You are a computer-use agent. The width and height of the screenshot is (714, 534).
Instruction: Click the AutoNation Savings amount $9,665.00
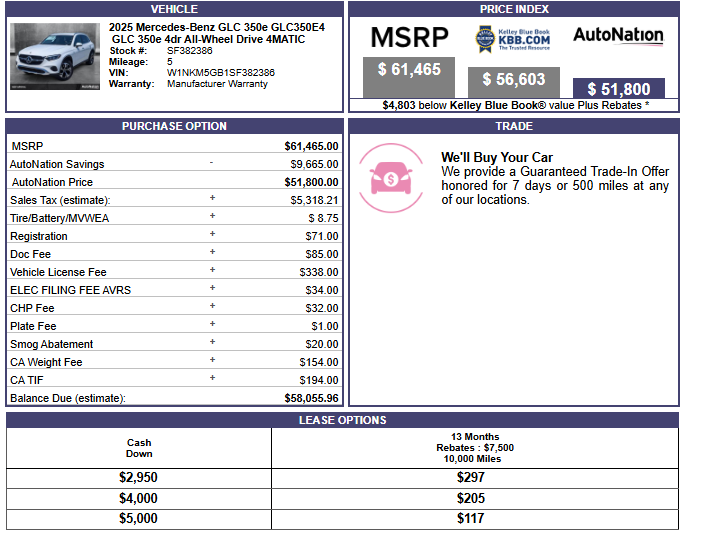(314, 164)
